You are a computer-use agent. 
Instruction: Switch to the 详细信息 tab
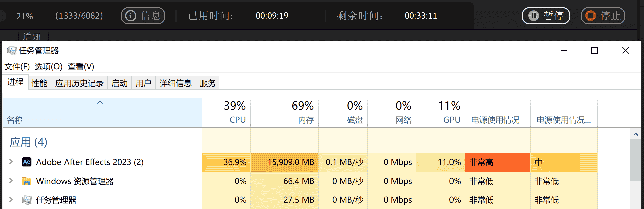tap(175, 83)
